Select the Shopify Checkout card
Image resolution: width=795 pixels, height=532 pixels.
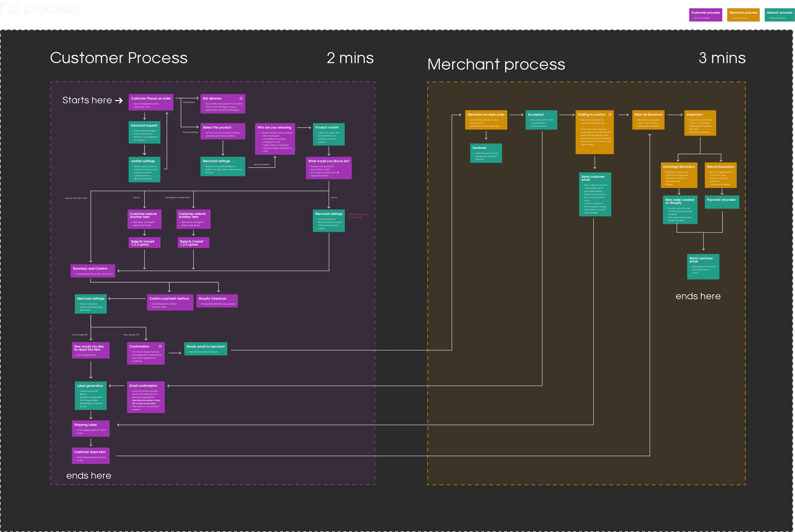(217, 300)
